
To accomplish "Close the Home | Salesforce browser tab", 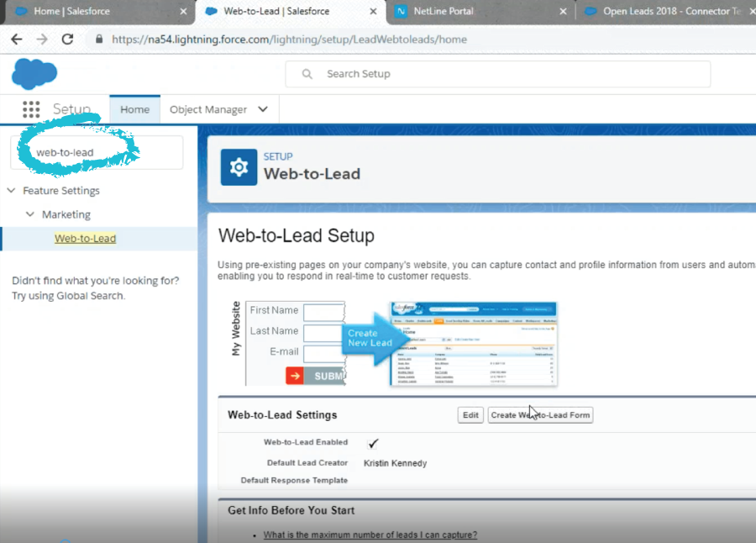I will pyautogui.click(x=183, y=11).
